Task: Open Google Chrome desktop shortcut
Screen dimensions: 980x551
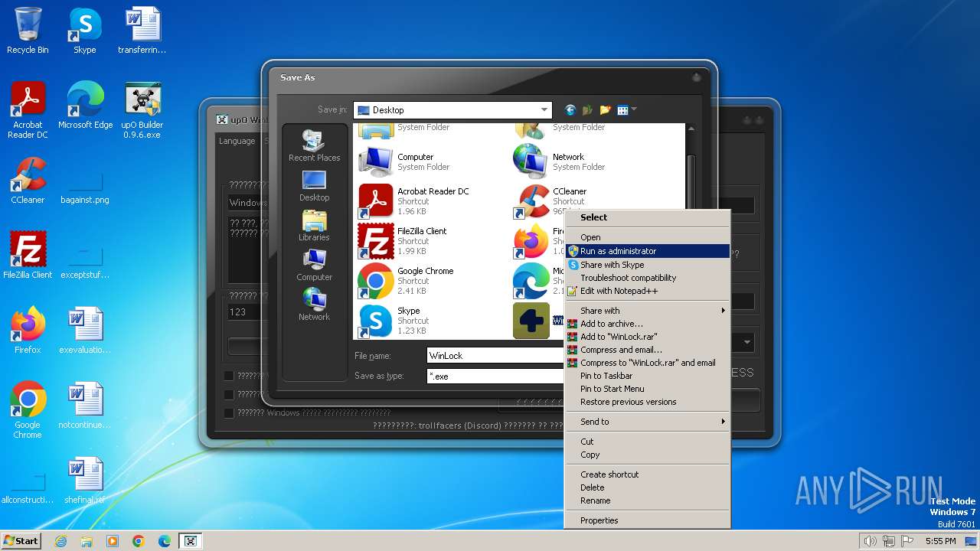Action: [28, 410]
